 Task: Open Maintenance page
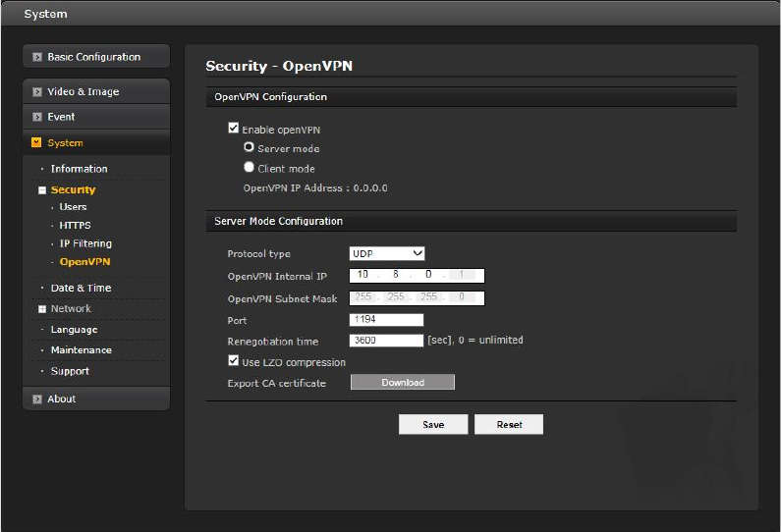[x=82, y=349]
